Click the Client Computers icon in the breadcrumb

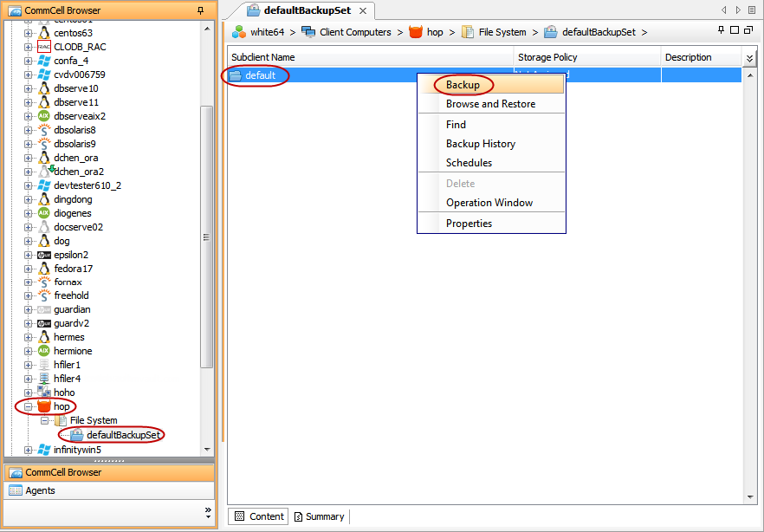[x=308, y=31]
